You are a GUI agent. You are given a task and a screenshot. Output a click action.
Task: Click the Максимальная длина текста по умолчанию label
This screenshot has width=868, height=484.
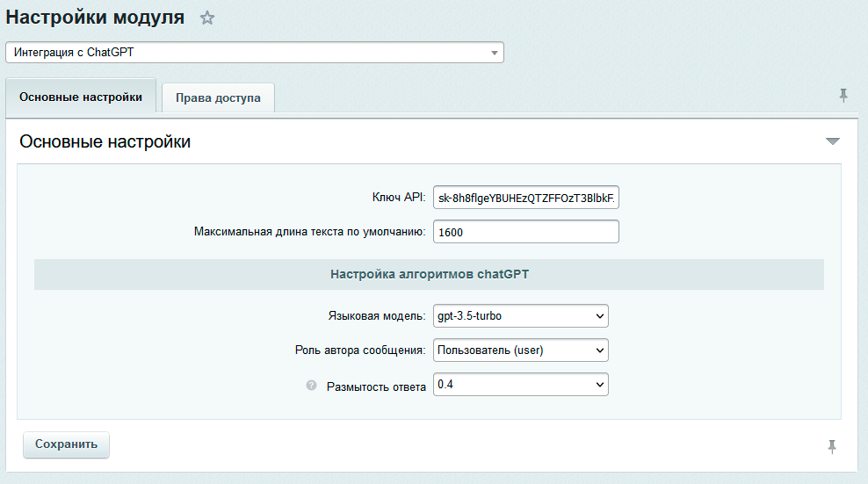coord(309,232)
